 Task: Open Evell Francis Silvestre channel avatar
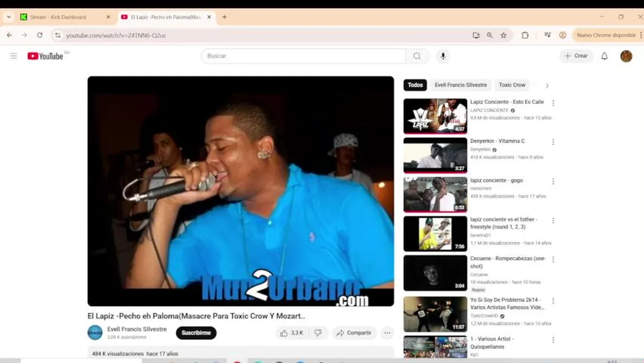tap(95, 333)
